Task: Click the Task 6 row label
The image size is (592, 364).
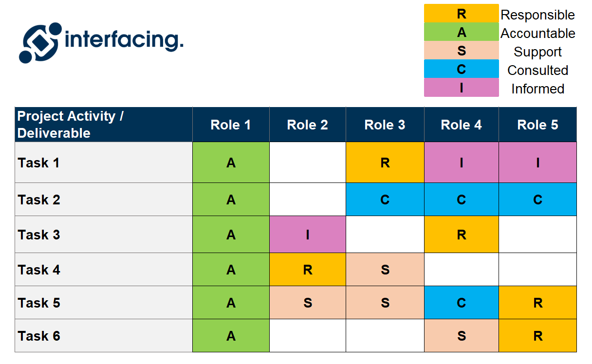Action: tap(104, 336)
